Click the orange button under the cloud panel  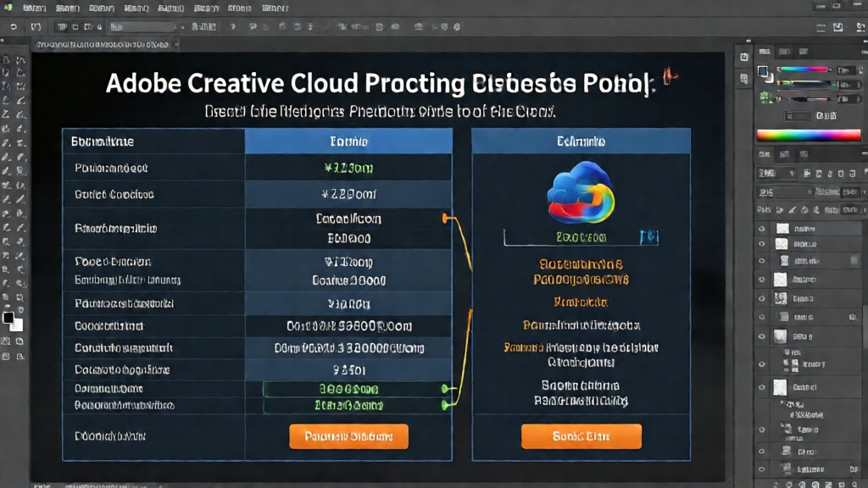(581, 436)
